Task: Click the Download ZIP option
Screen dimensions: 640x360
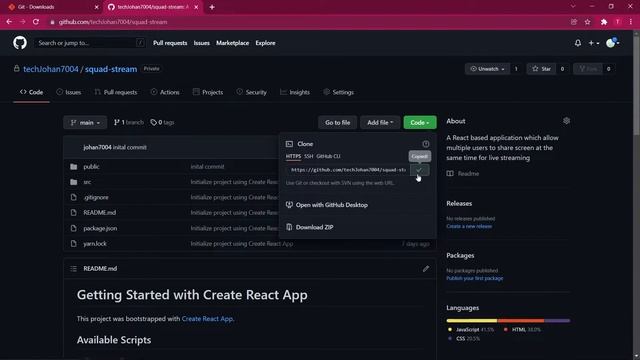Action: pos(314,227)
